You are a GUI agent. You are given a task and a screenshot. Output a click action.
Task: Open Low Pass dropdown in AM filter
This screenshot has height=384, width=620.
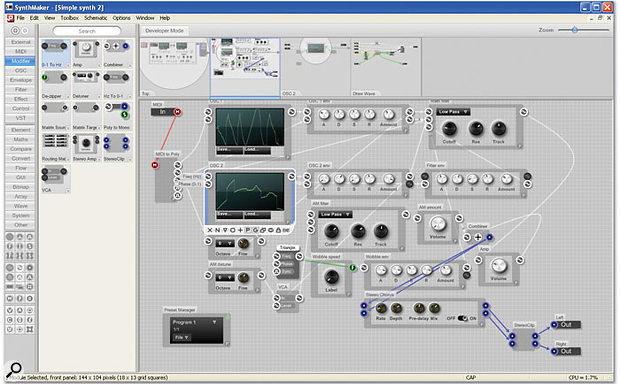click(x=335, y=214)
